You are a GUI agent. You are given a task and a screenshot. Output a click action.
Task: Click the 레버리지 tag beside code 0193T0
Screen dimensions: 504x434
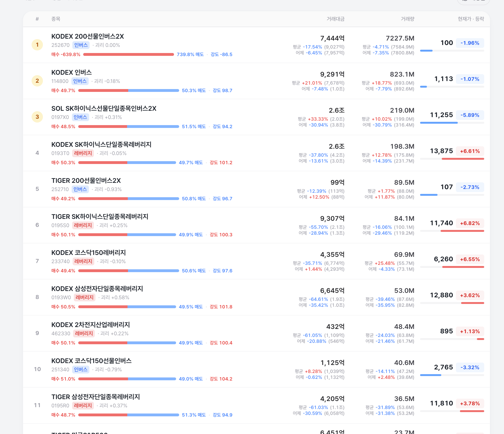(x=83, y=153)
